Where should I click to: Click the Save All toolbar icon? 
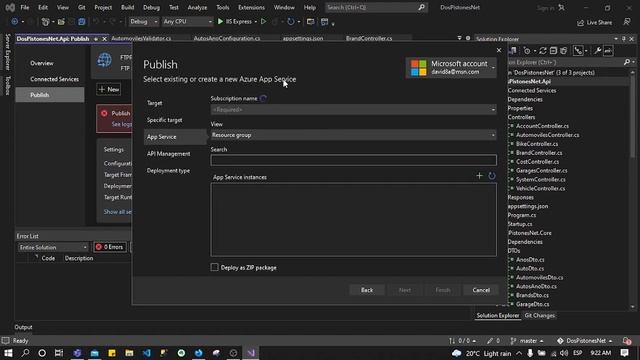coord(82,22)
